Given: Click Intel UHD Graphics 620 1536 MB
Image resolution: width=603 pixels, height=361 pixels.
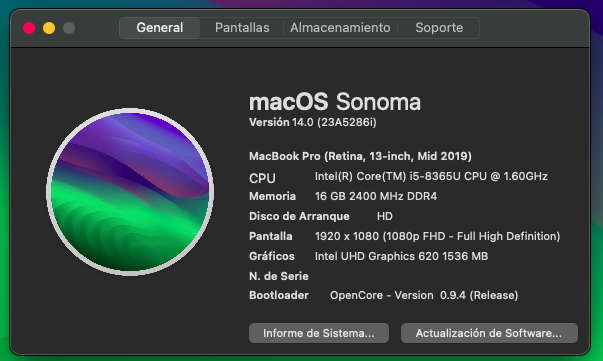Looking at the screenshot, I should 401,256.
